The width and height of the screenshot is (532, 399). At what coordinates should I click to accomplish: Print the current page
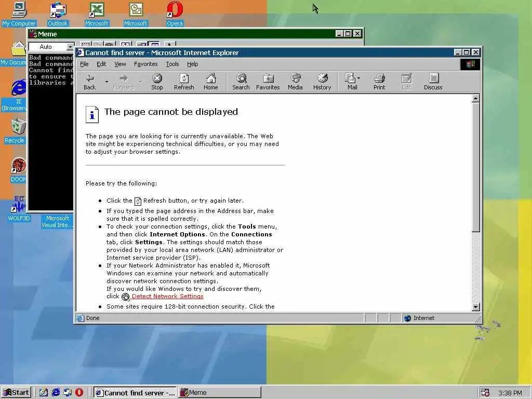tap(379, 82)
